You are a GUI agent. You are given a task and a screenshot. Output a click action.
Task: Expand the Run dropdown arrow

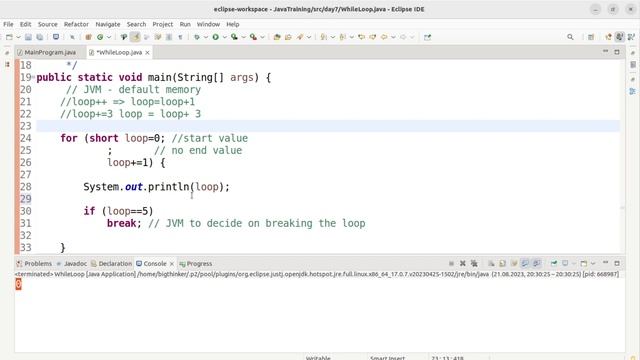(224, 37)
